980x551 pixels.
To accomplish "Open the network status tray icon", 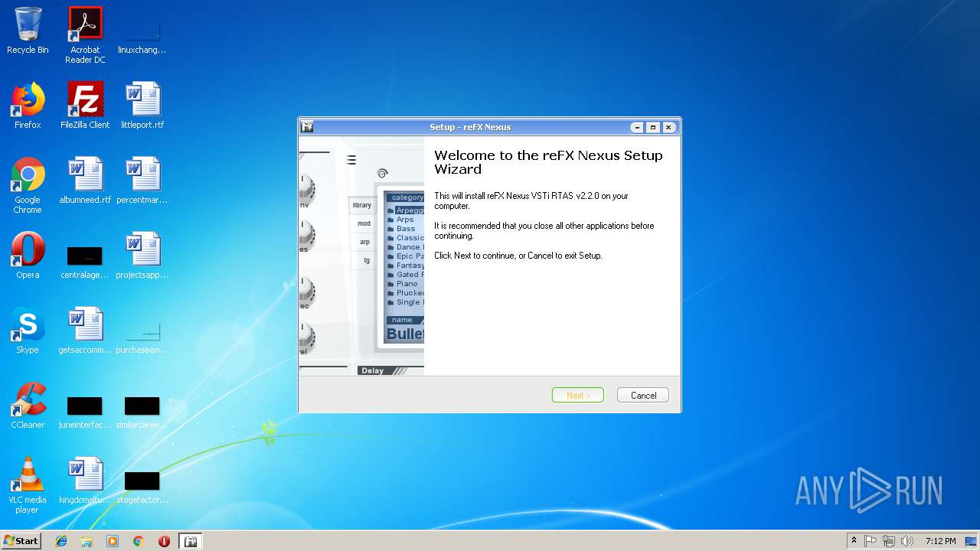I will (x=889, y=541).
